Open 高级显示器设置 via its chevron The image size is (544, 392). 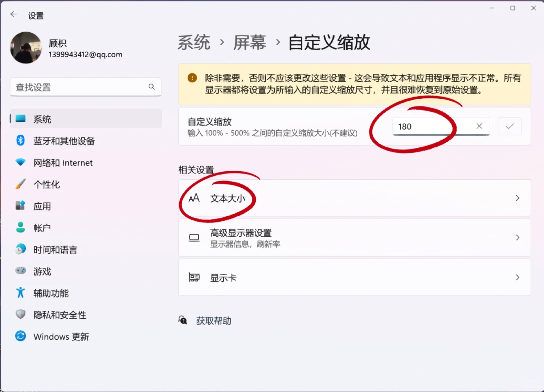tap(518, 237)
